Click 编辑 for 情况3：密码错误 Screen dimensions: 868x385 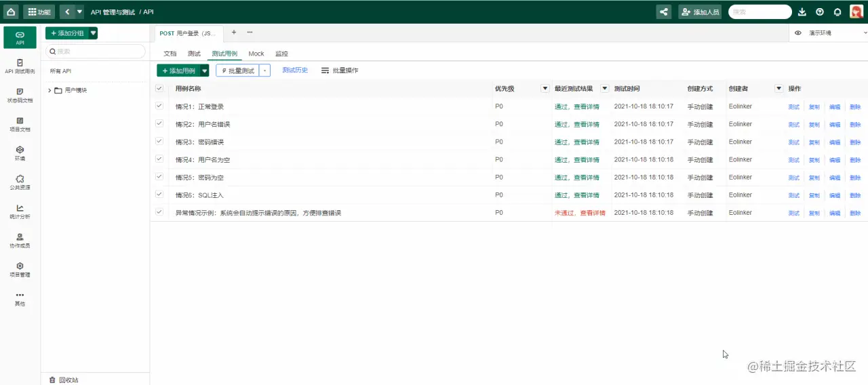point(835,142)
